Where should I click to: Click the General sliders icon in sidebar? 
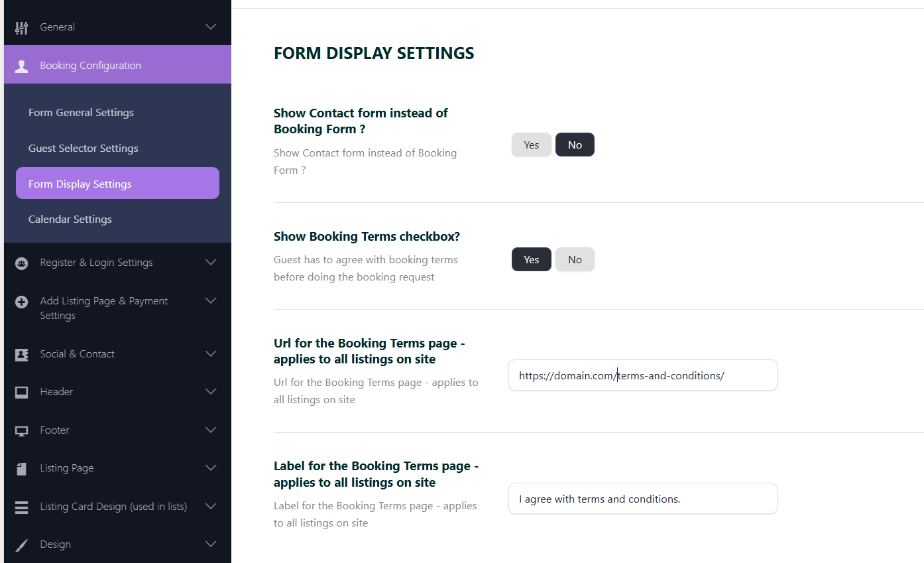click(22, 27)
